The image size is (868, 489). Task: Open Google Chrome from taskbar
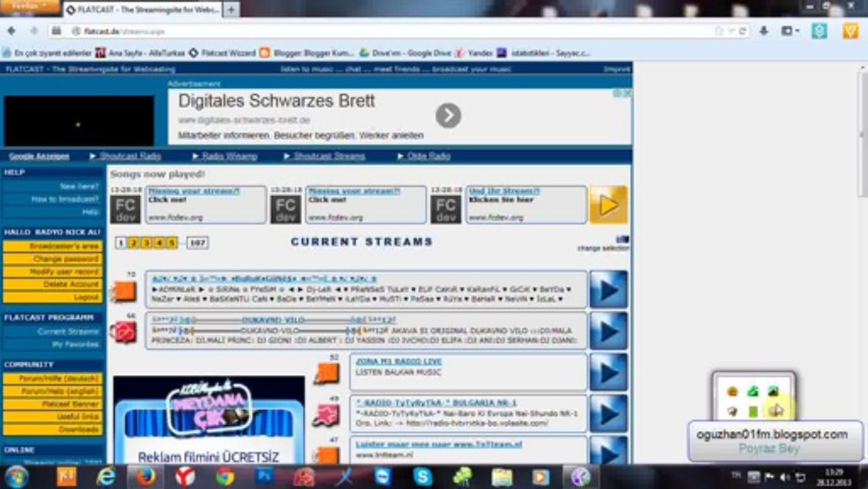point(225,477)
